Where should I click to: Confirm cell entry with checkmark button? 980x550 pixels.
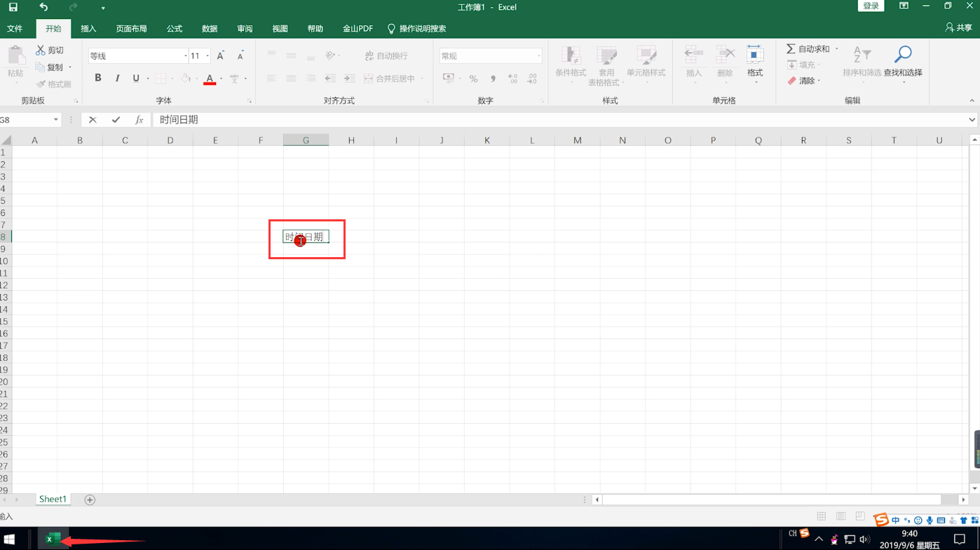click(x=116, y=120)
